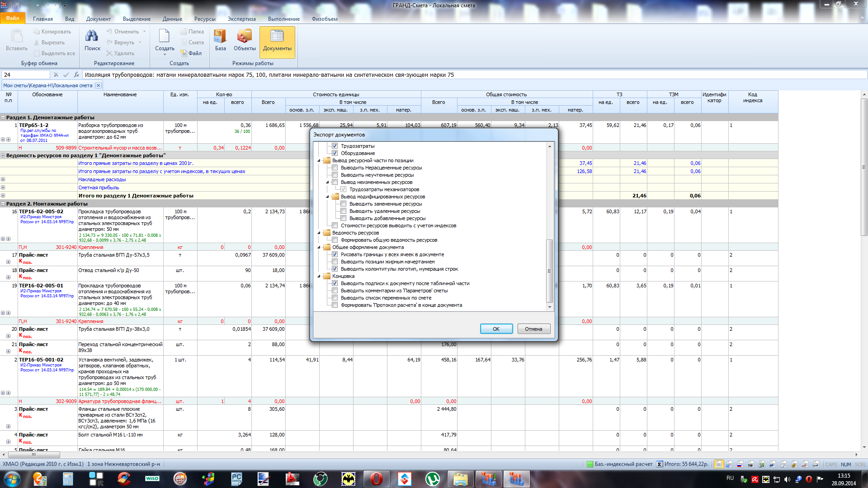Open the Экспертиза ribbon tab

point(241,19)
